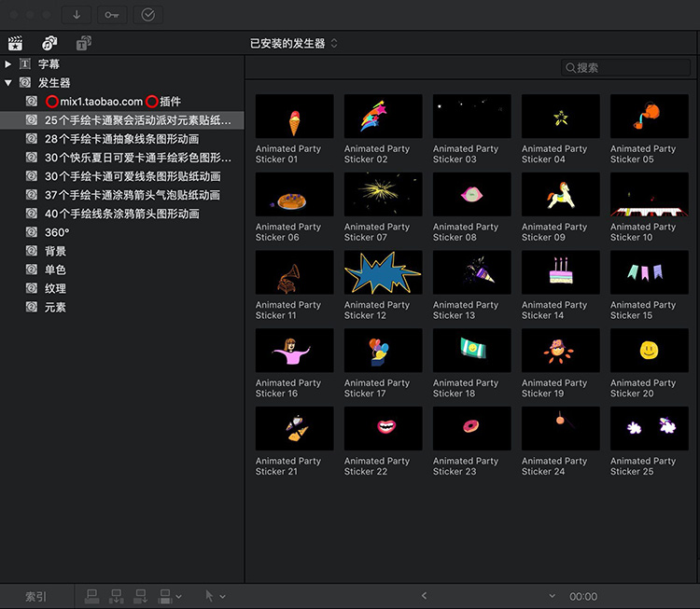Select Animated Party Sticker 19 thumbnail
Screen dimensions: 700x609
point(561,351)
